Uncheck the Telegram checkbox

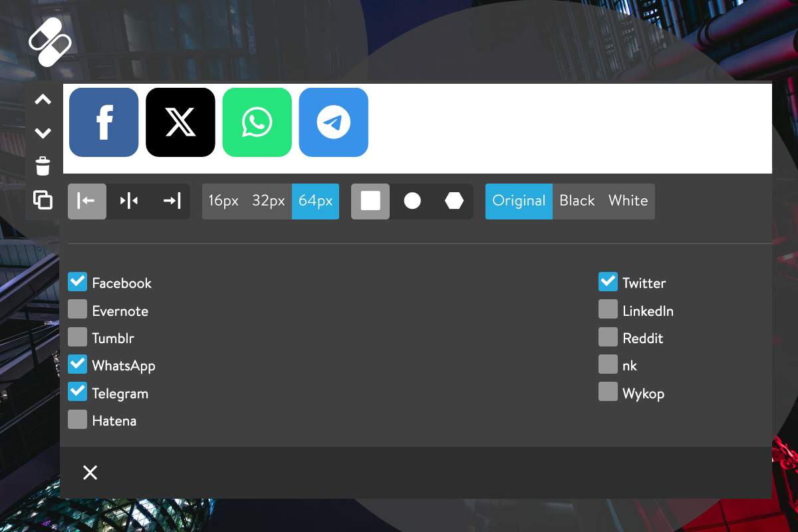click(78, 392)
